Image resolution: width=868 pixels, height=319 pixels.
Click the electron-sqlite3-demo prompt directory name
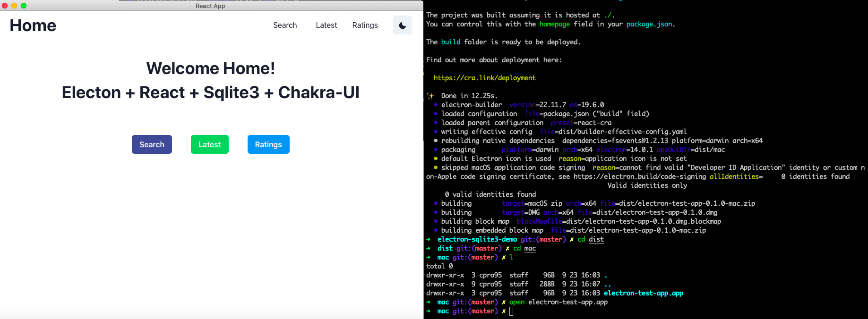click(477, 239)
